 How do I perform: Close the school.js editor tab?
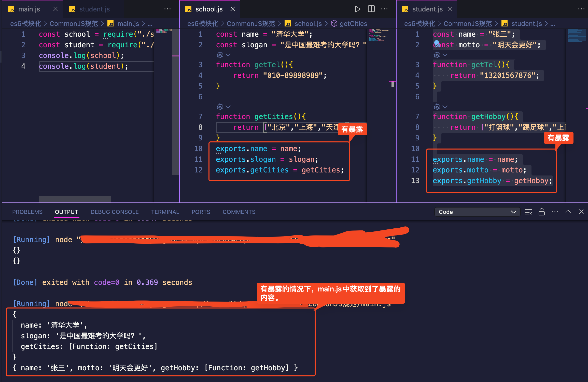point(232,9)
